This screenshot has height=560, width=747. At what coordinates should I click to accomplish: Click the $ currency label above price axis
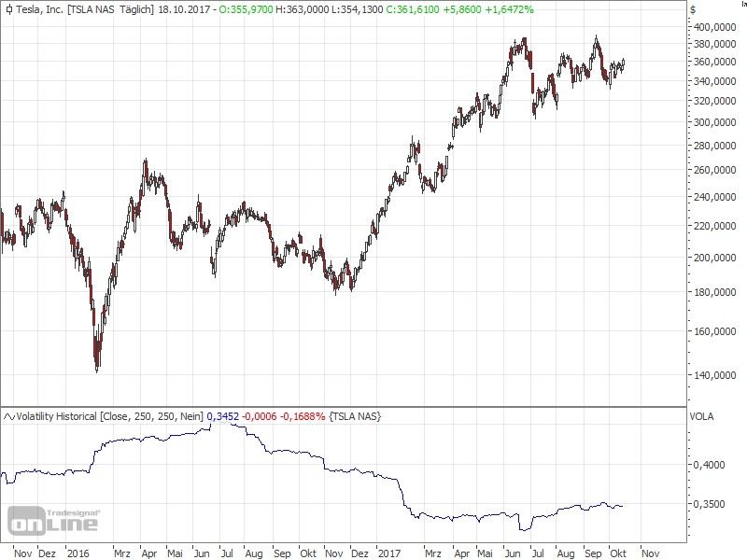point(693,9)
